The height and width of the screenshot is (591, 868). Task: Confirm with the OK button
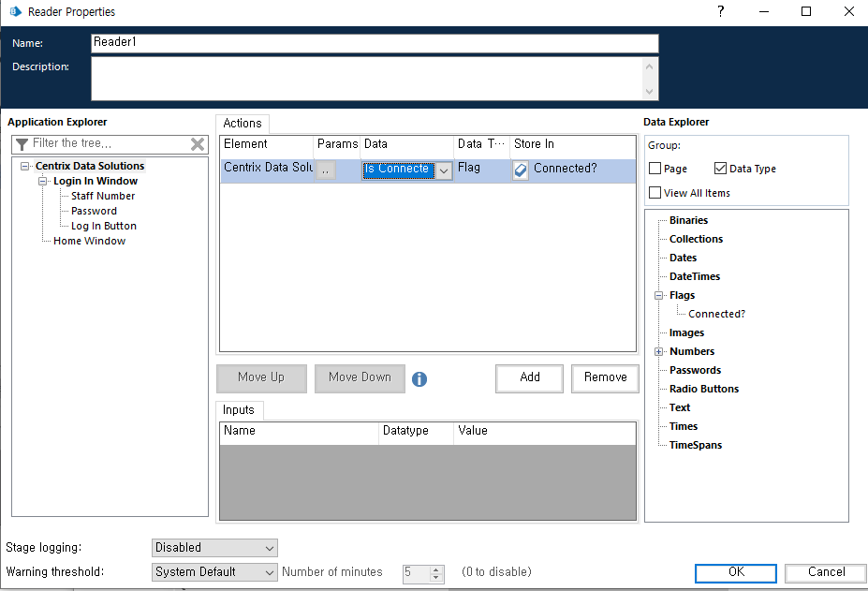[x=736, y=572]
